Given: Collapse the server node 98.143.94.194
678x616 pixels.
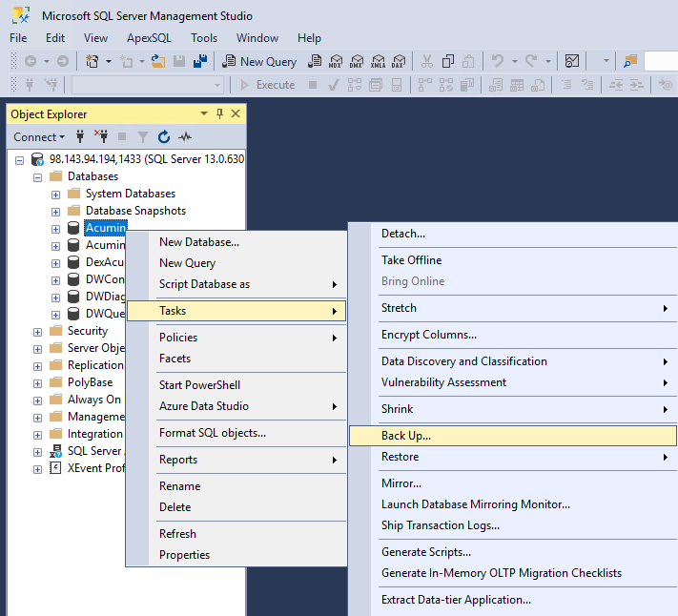Looking at the screenshot, I should (x=19, y=160).
